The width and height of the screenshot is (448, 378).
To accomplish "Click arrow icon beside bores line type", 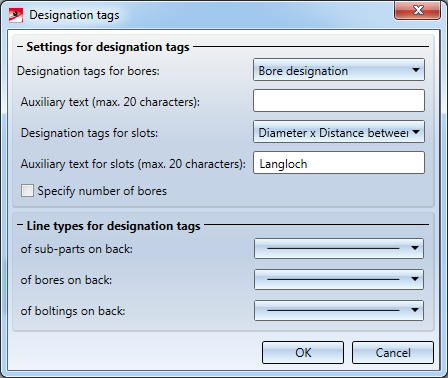I will (x=415, y=279).
